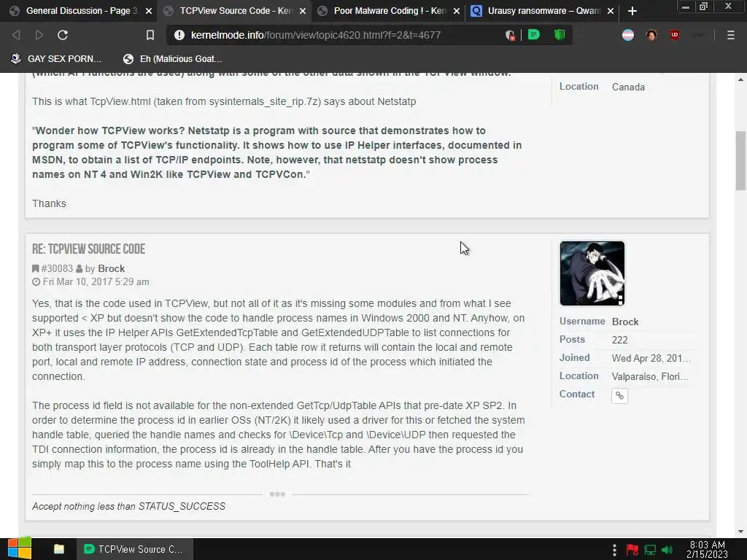Image resolution: width=747 pixels, height=560 pixels.
Task: Close the General Discussion tab
Action: [x=149, y=11]
